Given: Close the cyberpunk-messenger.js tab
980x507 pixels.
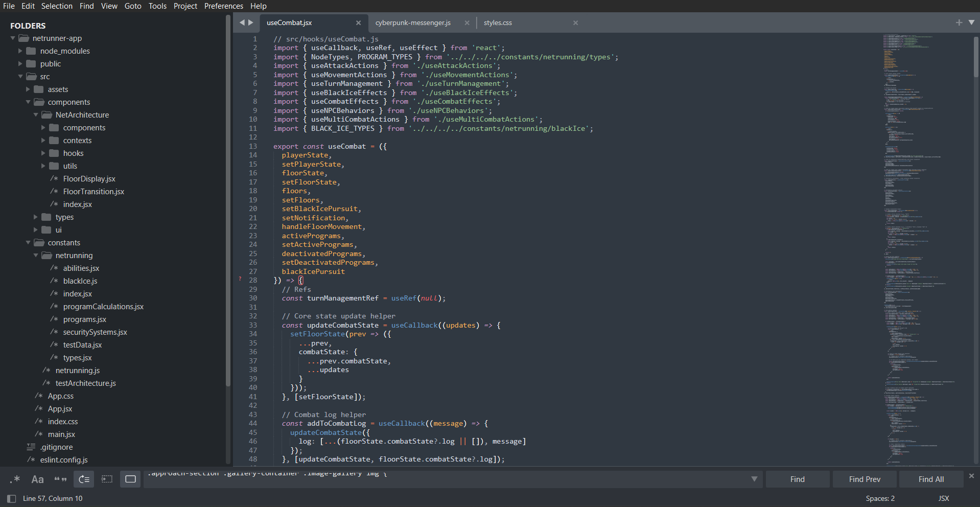Looking at the screenshot, I should [466, 23].
